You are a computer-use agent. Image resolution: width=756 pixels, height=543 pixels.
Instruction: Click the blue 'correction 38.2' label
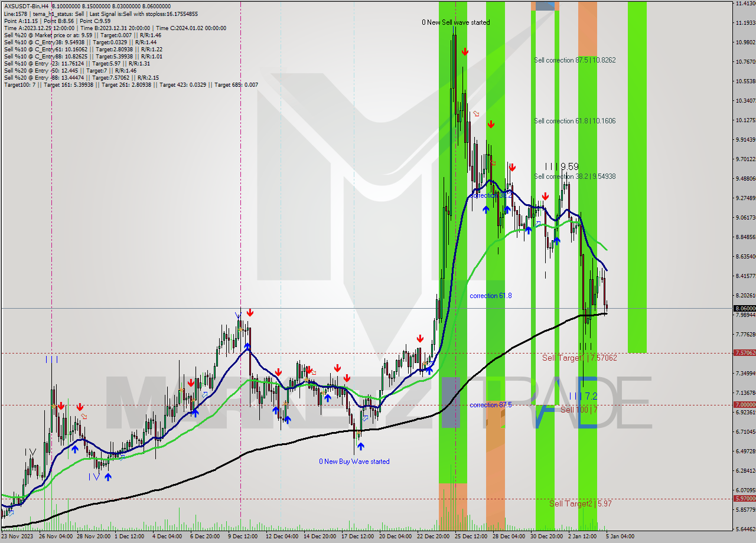pos(491,195)
